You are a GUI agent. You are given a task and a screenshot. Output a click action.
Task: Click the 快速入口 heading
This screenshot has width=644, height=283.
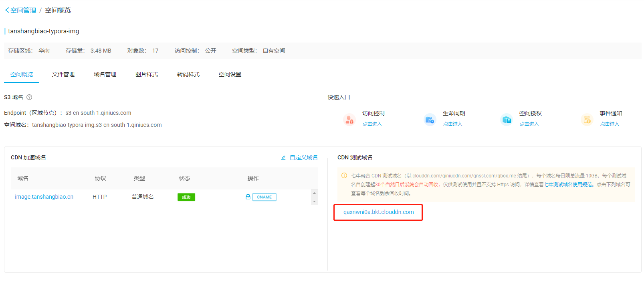click(x=339, y=97)
